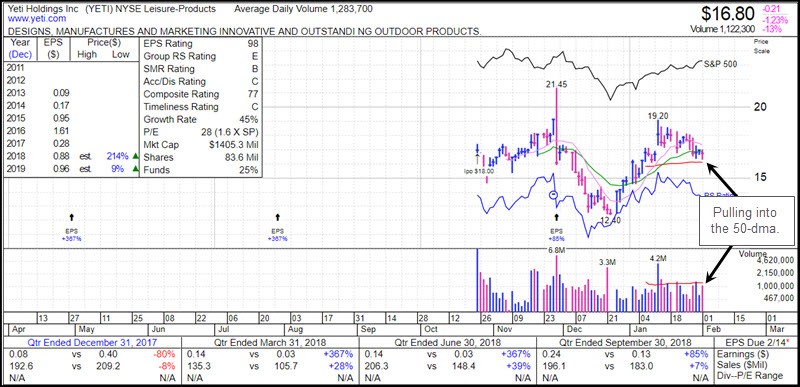Click the 4.2M volume label

click(658, 259)
